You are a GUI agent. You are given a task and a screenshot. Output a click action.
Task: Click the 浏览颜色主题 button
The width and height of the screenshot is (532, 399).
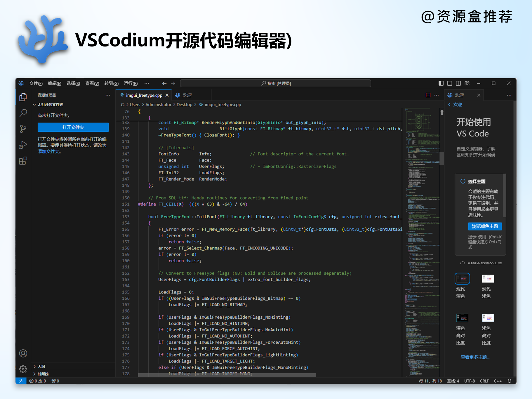[485, 226]
